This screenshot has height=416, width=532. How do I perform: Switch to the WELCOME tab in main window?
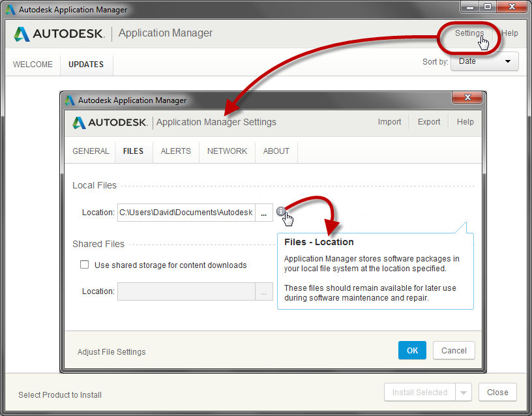tap(33, 64)
